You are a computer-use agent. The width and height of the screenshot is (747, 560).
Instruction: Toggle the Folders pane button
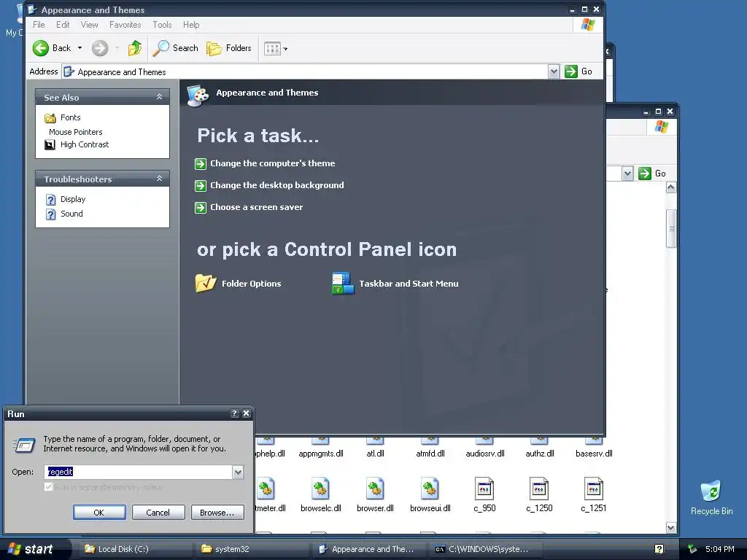pyautogui.click(x=228, y=48)
